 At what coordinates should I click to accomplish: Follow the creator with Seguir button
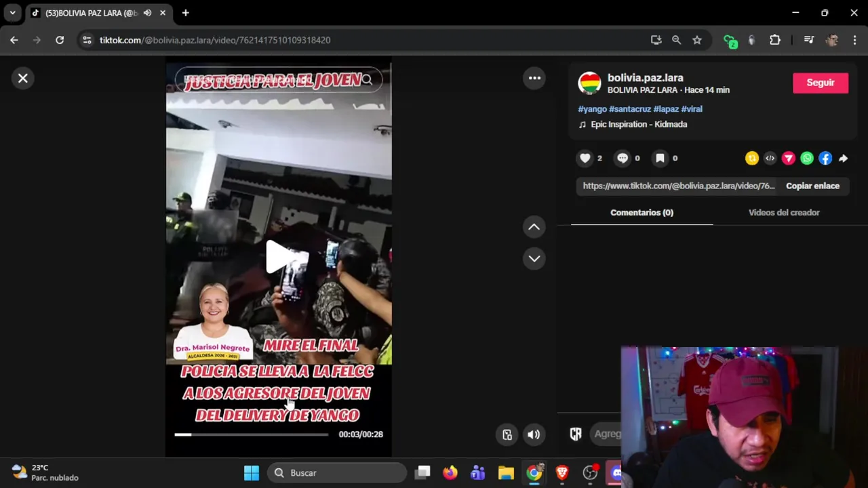(x=821, y=83)
